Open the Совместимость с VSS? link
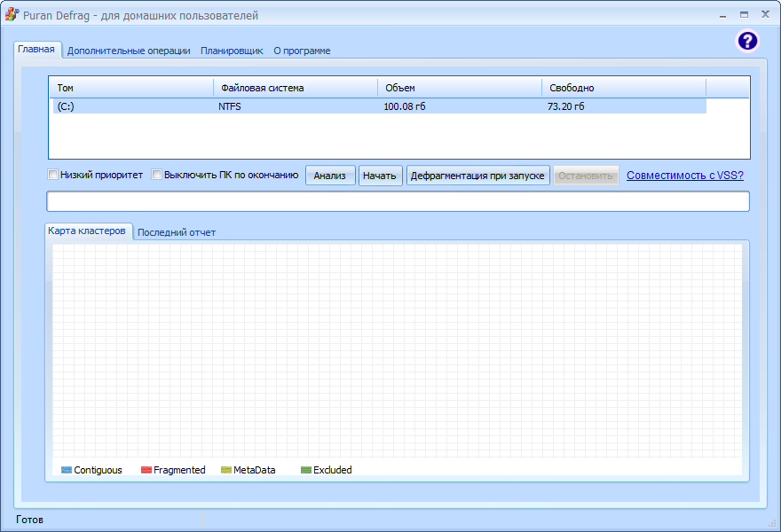781x532 pixels. (685, 176)
